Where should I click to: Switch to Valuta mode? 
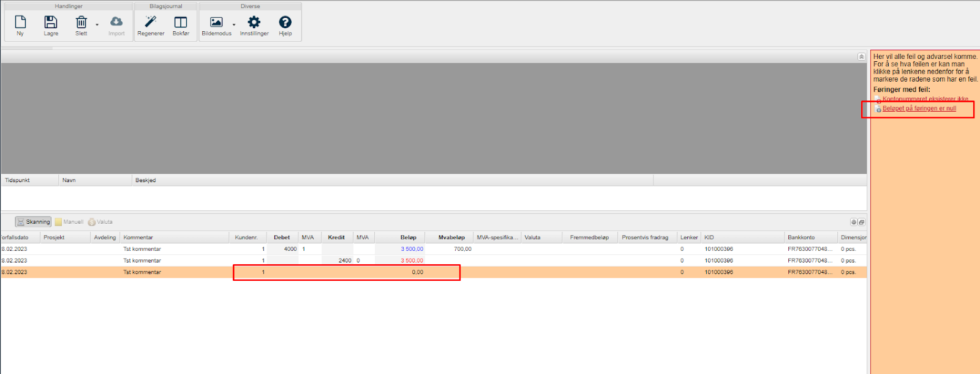[x=100, y=222]
